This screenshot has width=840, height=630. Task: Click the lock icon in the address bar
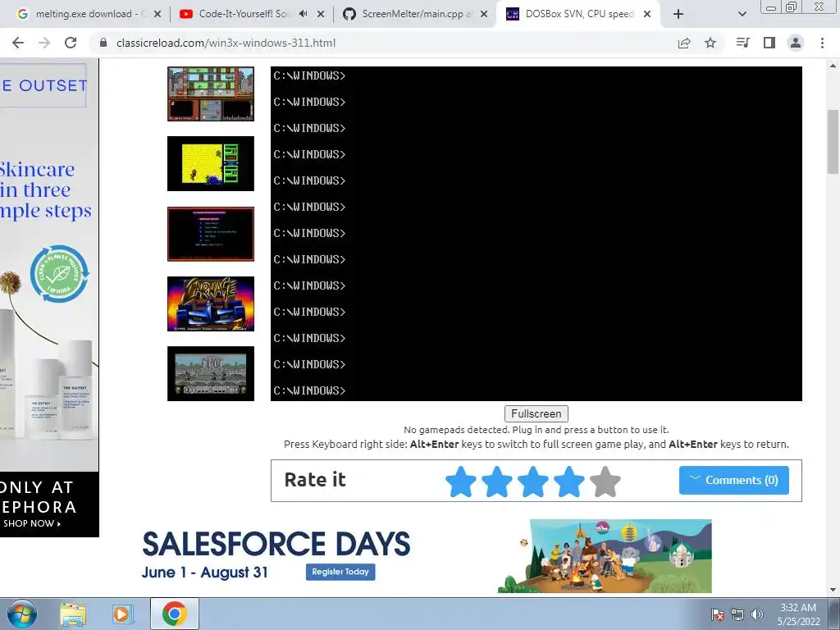tap(103, 43)
